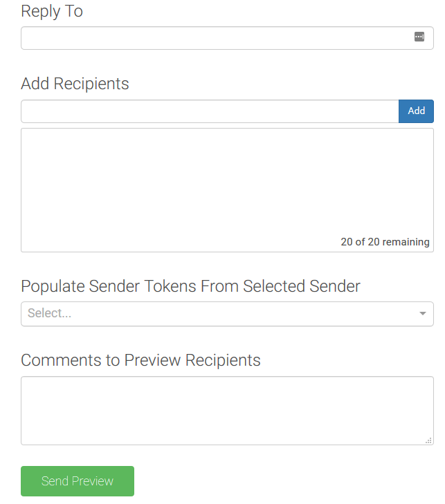Click into the Add Recipients input box

click(x=209, y=111)
